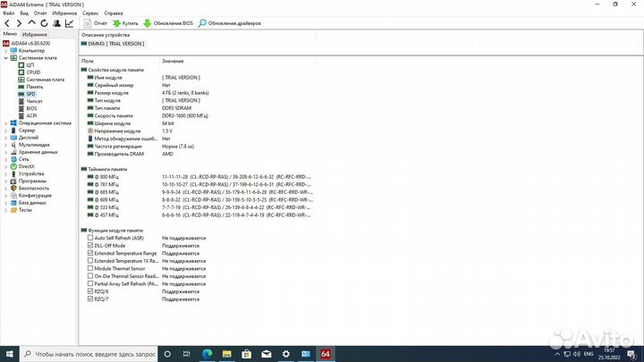Click the Купить buy button
The width and height of the screenshot is (644, 362).
[x=126, y=23]
